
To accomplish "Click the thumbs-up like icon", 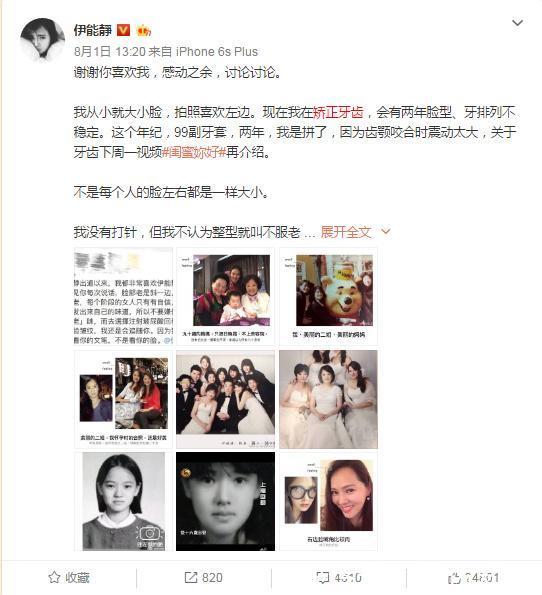I will [454, 578].
